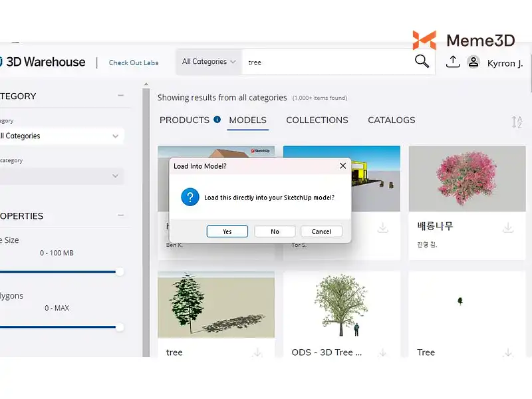Switch to the Products tab
This screenshot has height=399, width=532.
tap(184, 120)
